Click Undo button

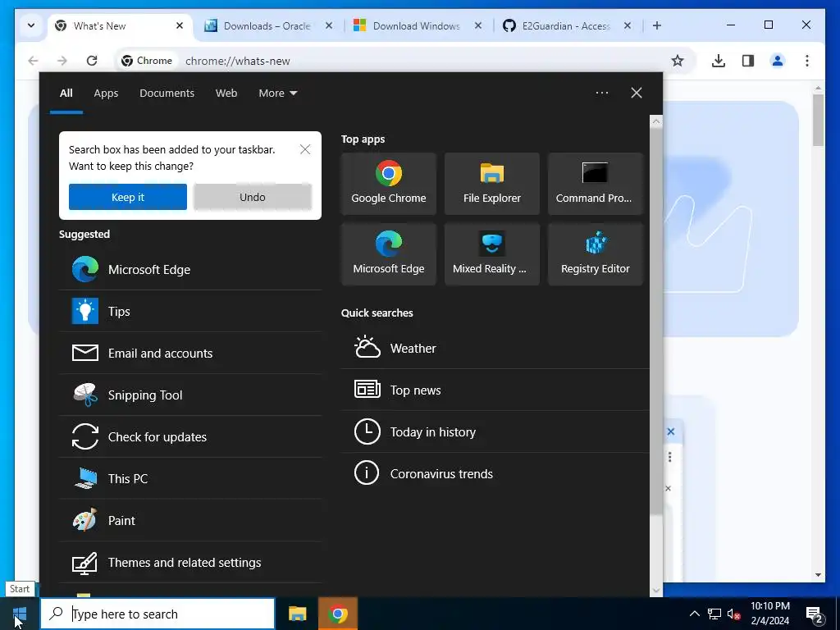(253, 197)
